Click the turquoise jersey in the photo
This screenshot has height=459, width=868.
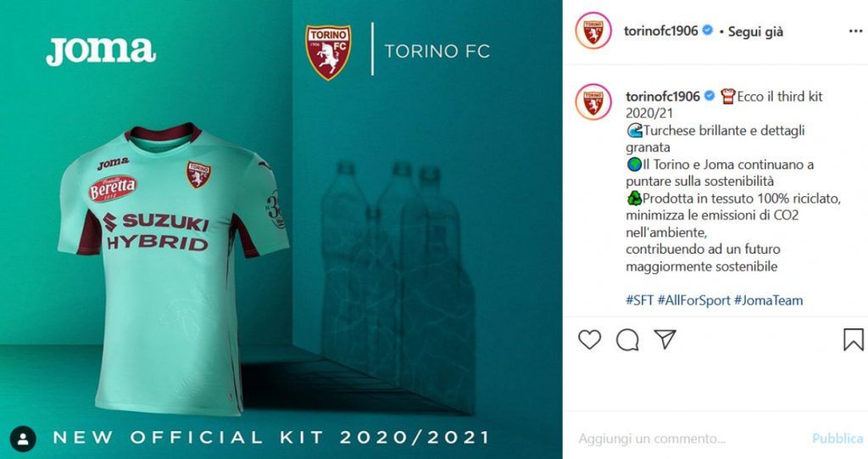pyautogui.click(x=173, y=268)
